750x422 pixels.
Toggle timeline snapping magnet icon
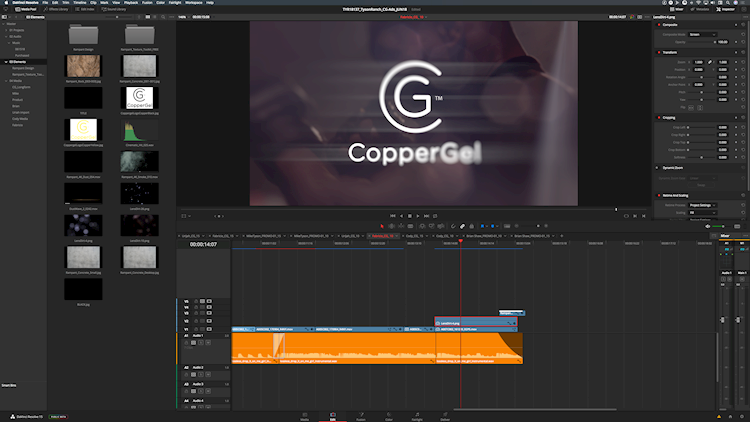tap(453, 226)
